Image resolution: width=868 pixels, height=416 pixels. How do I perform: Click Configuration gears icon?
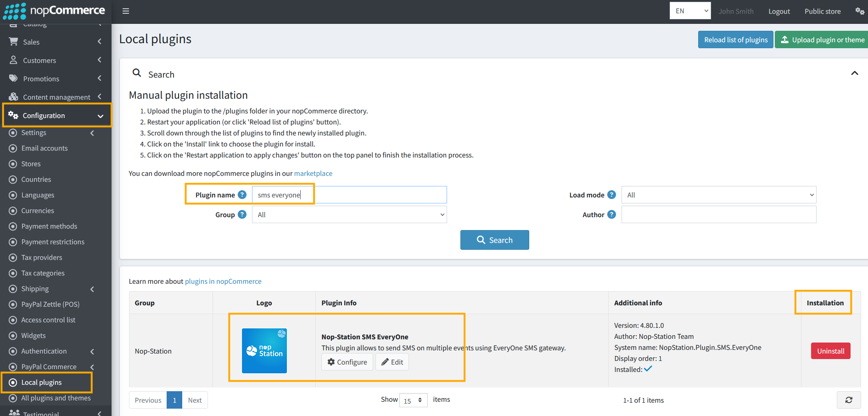(x=13, y=115)
